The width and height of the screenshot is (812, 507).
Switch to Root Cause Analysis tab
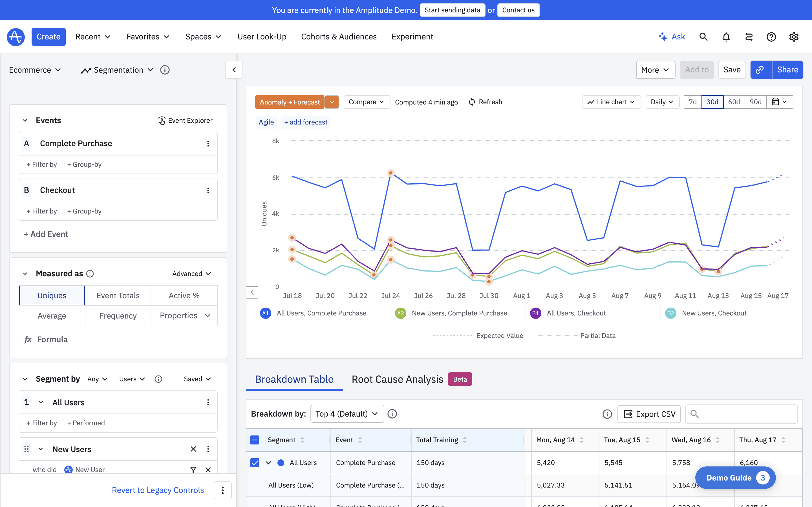[x=397, y=379]
